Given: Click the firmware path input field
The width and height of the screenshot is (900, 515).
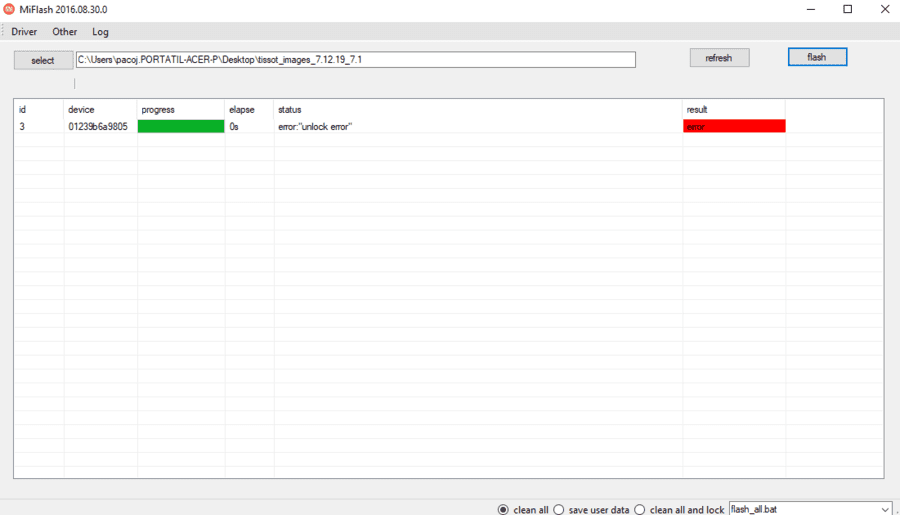Looking at the screenshot, I should (355, 60).
